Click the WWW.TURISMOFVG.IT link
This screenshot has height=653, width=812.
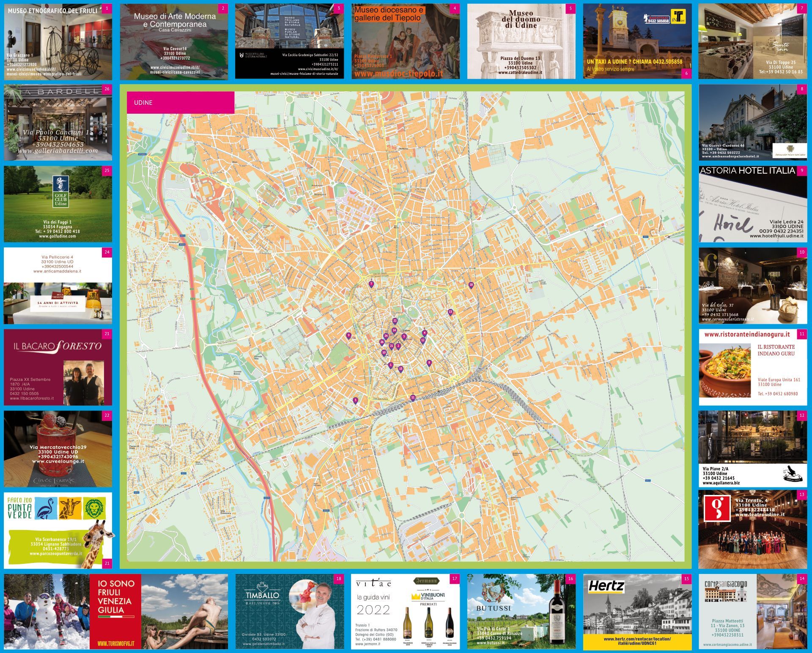point(116,644)
